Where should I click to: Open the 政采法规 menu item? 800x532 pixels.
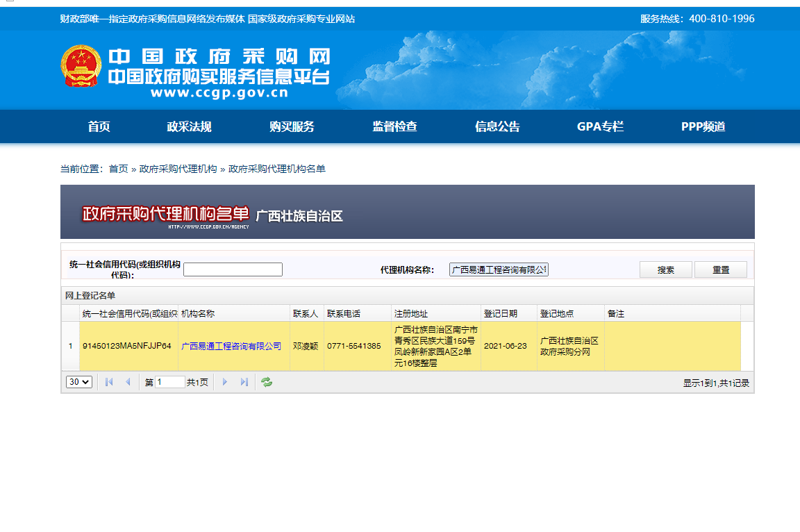point(190,126)
